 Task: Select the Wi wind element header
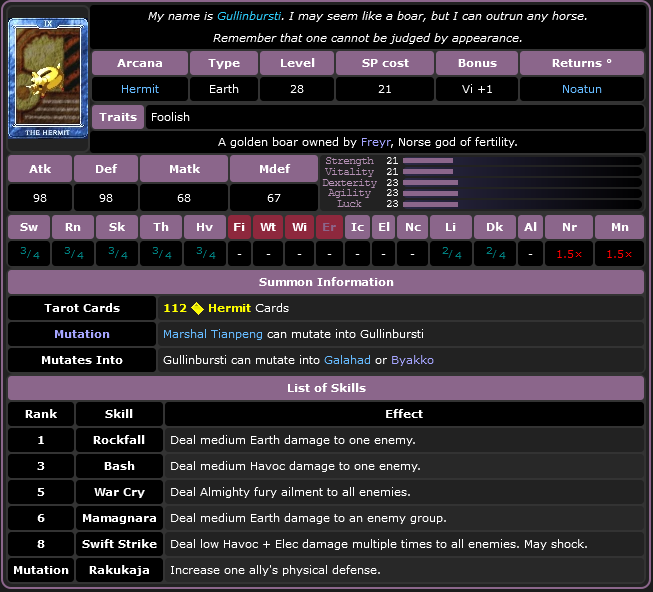tap(299, 227)
